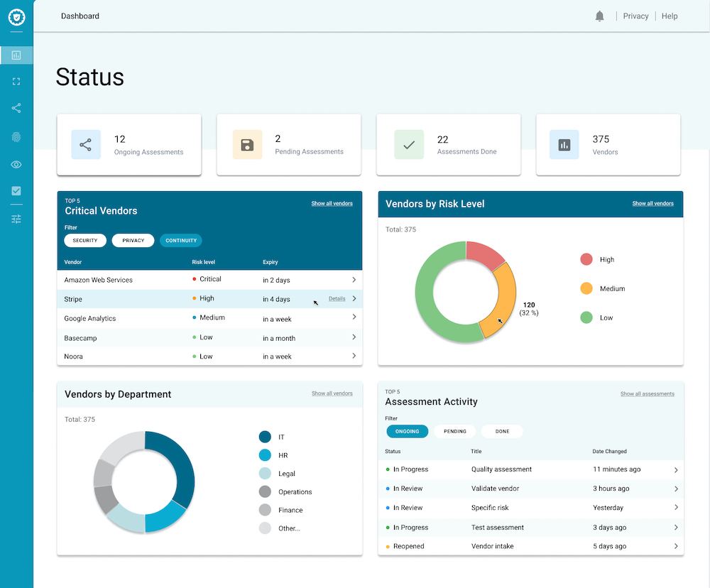Open the fingerprint sidebar icon
Screen dimensions: 710x588
[x=16, y=137]
